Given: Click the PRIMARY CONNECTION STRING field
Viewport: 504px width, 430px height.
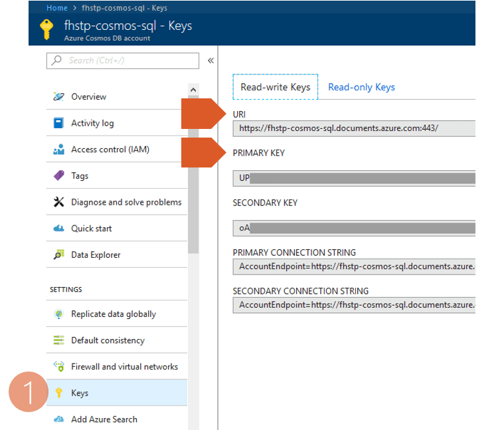Looking at the screenshot, I should [354, 267].
